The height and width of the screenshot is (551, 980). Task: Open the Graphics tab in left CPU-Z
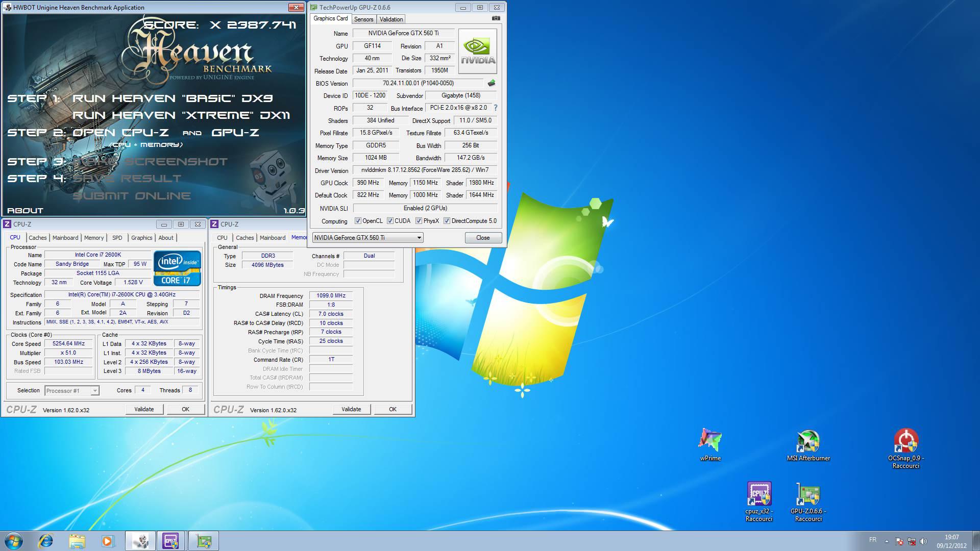click(141, 238)
